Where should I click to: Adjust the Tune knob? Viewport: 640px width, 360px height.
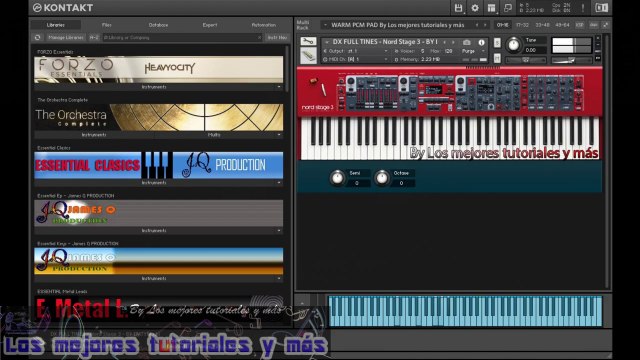point(513,45)
